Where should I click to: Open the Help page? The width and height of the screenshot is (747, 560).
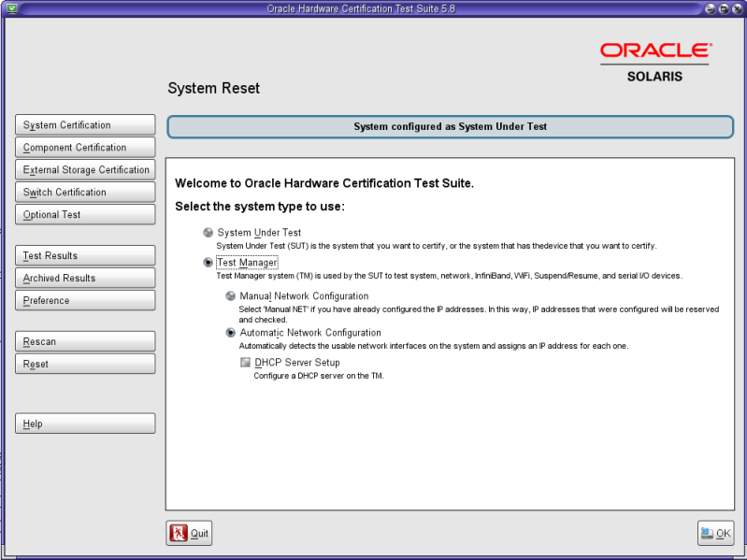[85, 424]
